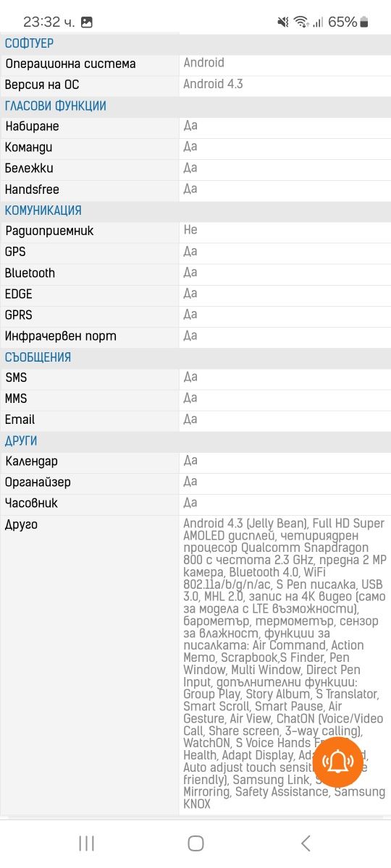
Task: Tap the СОФТУЕР section header
Action: coord(30,43)
